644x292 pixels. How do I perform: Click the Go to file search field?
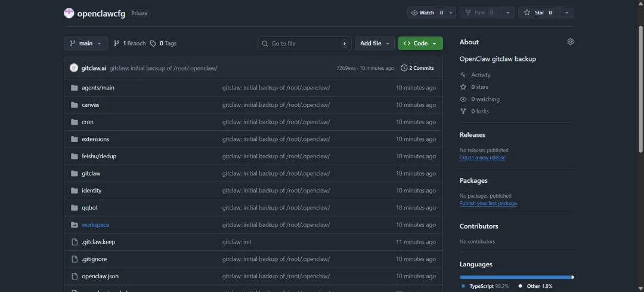[305, 43]
